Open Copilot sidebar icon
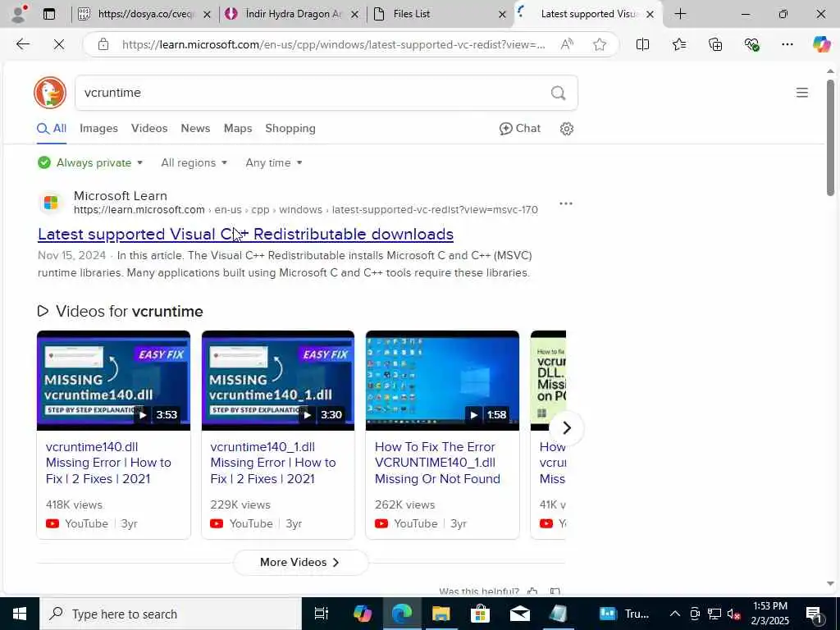 (x=821, y=44)
